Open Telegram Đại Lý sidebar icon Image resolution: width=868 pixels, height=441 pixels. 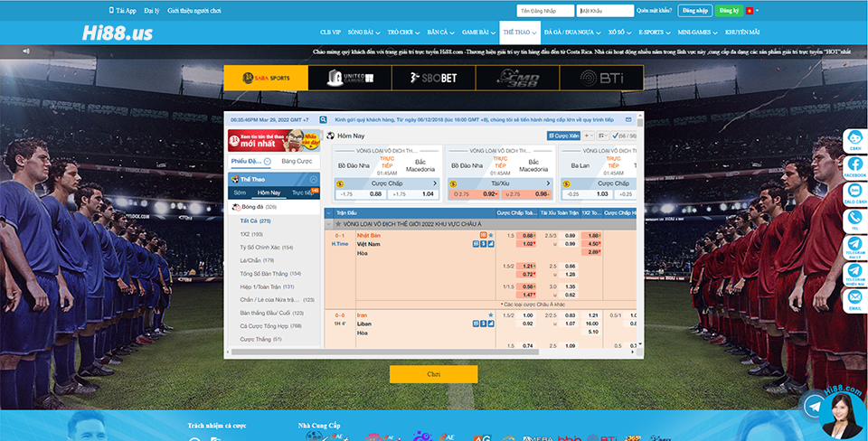(854, 247)
